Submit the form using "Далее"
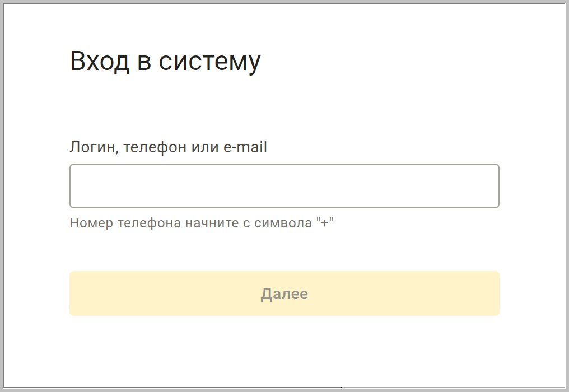Image resolution: width=569 pixels, height=392 pixels. point(284,294)
